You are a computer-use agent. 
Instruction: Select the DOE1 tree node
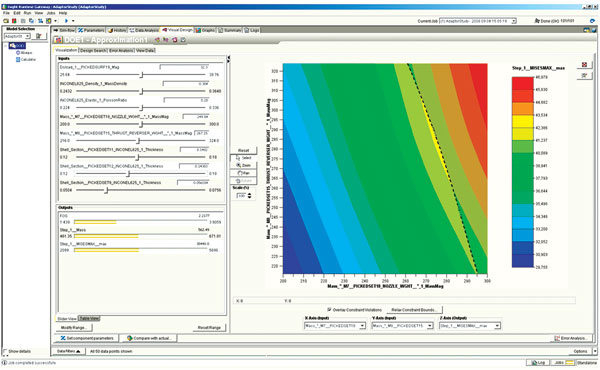click(x=17, y=46)
